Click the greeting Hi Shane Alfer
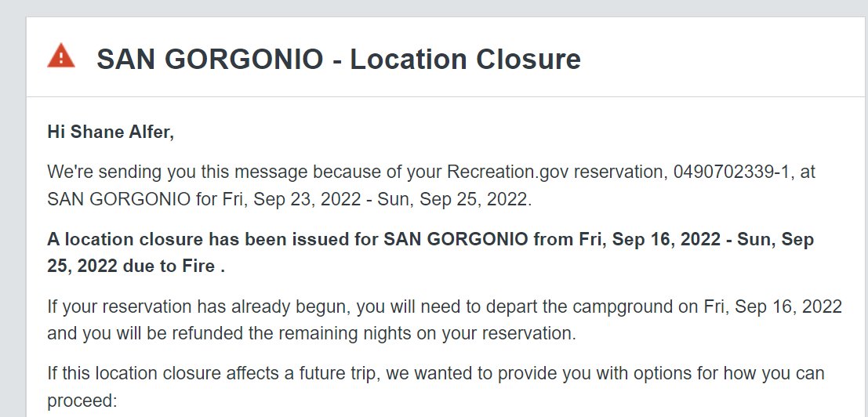Image resolution: width=868 pixels, height=417 pixels. 111,132
